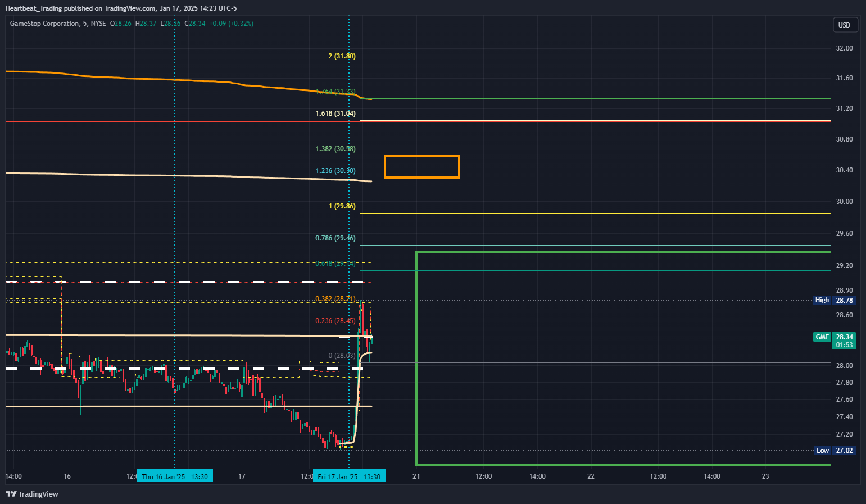
Task: Click the 27.40 price axis label
Action: [844, 417]
